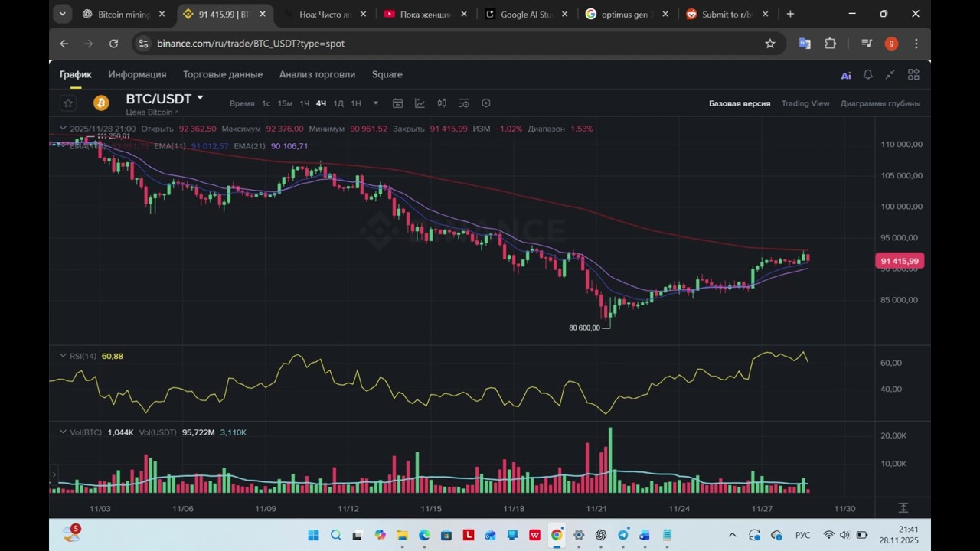This screenshot has width=980, height=551.
Task: Open a new browser tab
Action: click(x=790, y=14)
